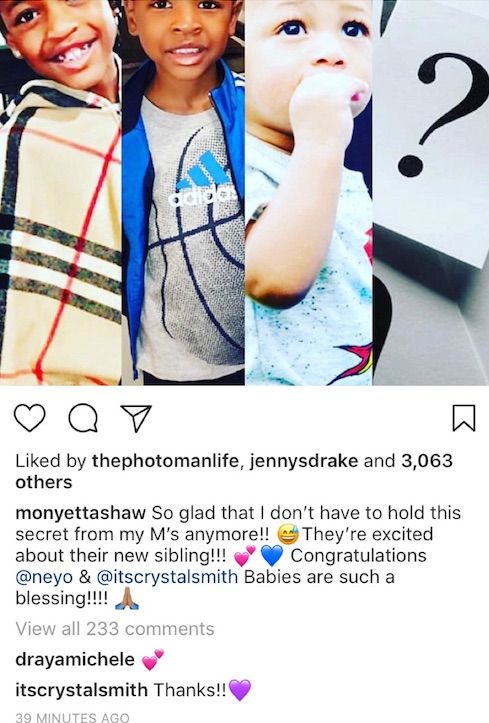Expand View all 233 comments

pyautogui.click(x=115, y=628)
